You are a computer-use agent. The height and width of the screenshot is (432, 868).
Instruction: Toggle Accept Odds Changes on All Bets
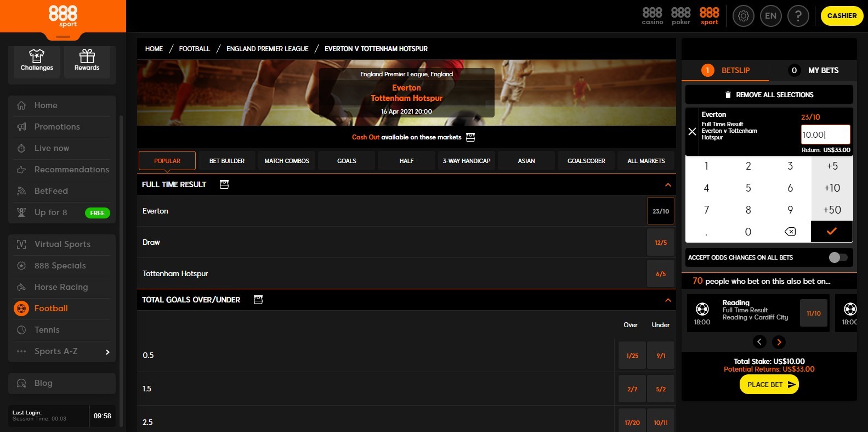(837, 257)
